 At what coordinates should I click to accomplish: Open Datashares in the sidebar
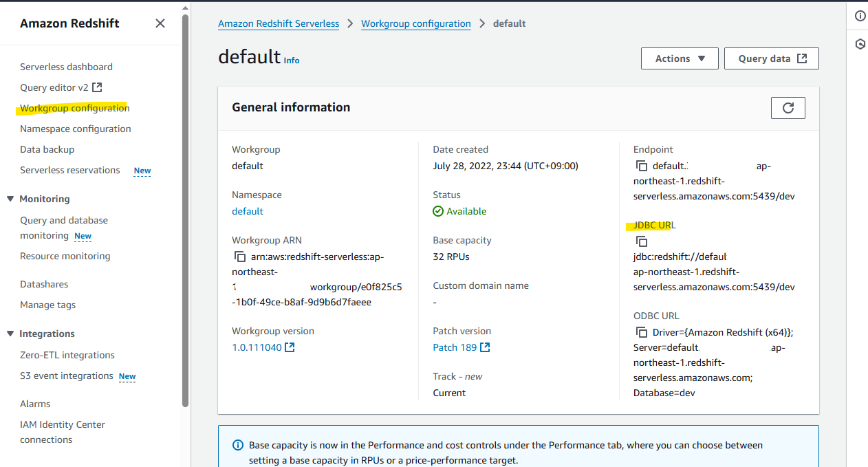[x=44, y=284]
